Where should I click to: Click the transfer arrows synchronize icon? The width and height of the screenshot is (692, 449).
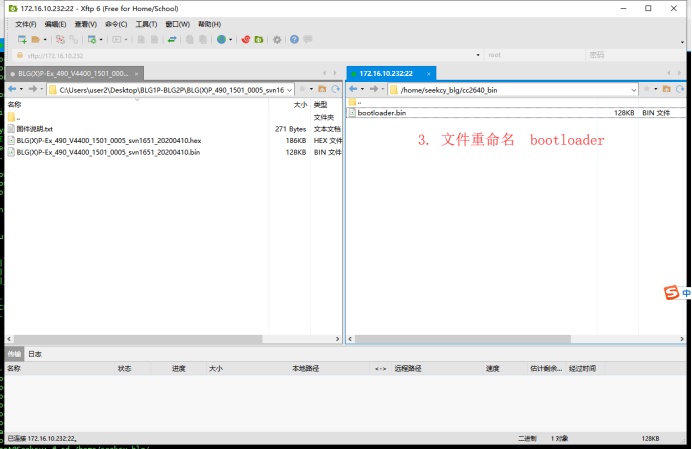tap(172, 40)
